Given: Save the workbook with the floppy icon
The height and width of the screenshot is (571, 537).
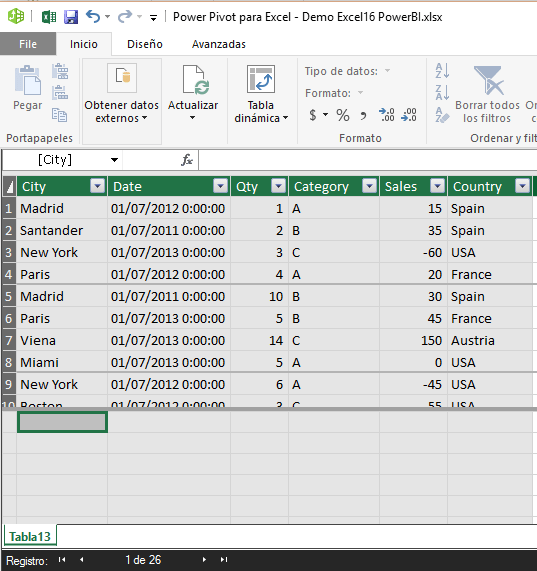Looking at the screenshot, I should pos(71,17).
